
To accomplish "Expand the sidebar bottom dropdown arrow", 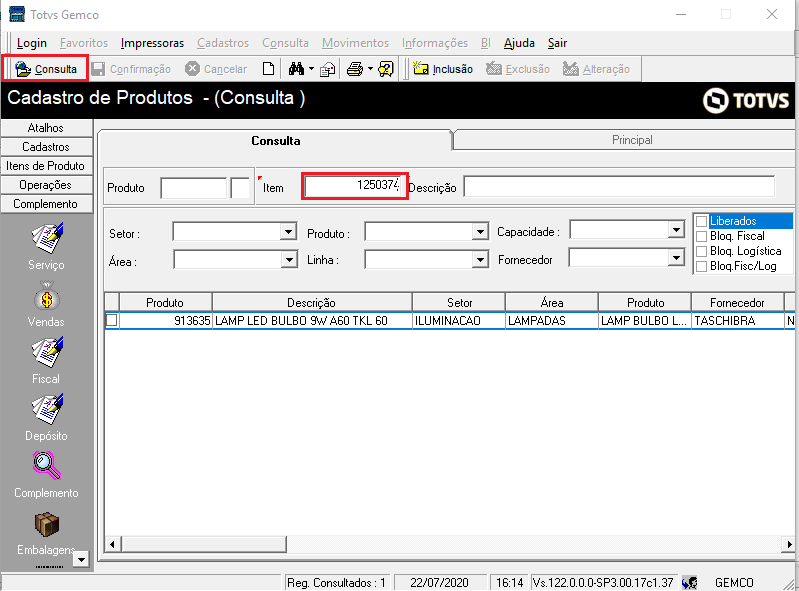I will (x=81, y=559).
